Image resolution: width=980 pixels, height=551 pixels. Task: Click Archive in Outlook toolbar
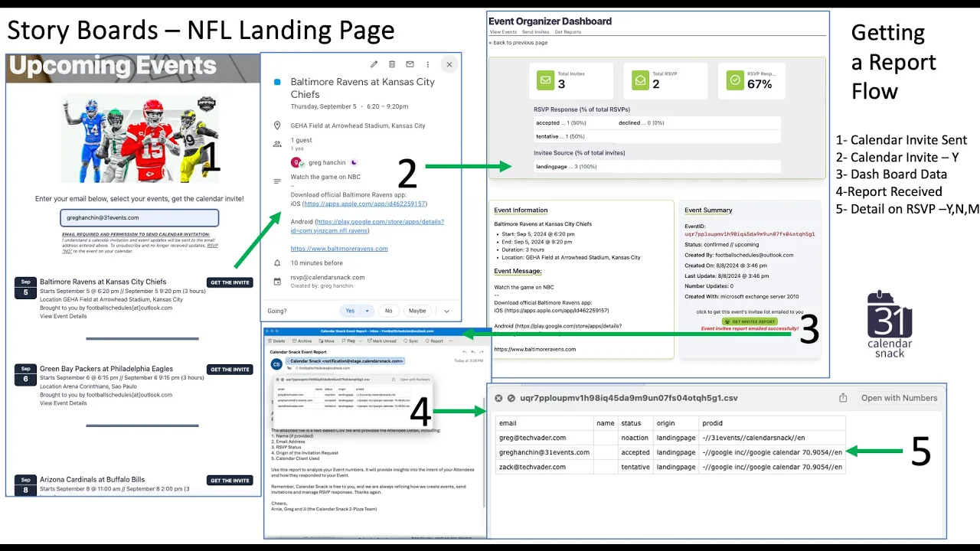click(302, 341)
